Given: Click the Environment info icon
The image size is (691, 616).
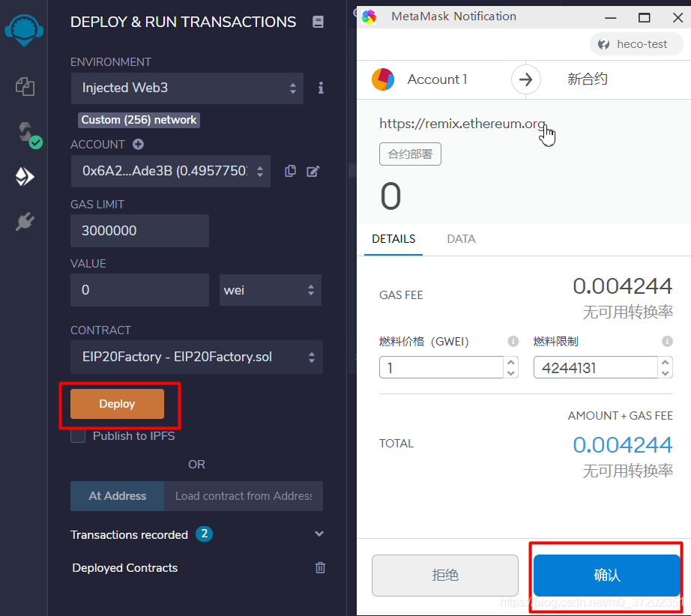Looking at the screenshot, I should [321, 88].
